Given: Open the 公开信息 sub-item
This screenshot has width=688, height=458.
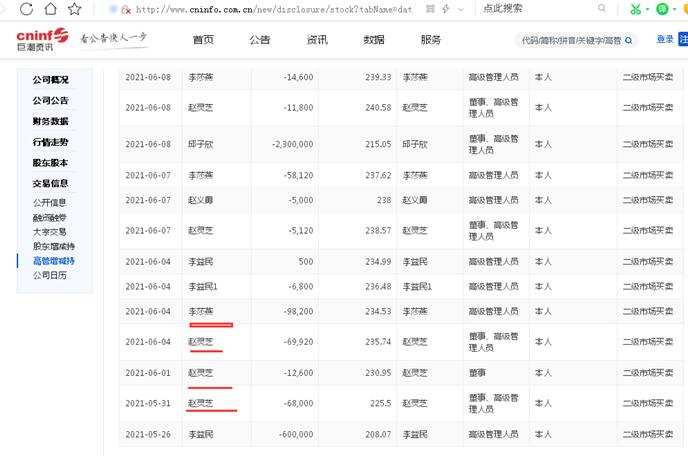Looking at the screenshot, I should [x=50, y=203].
